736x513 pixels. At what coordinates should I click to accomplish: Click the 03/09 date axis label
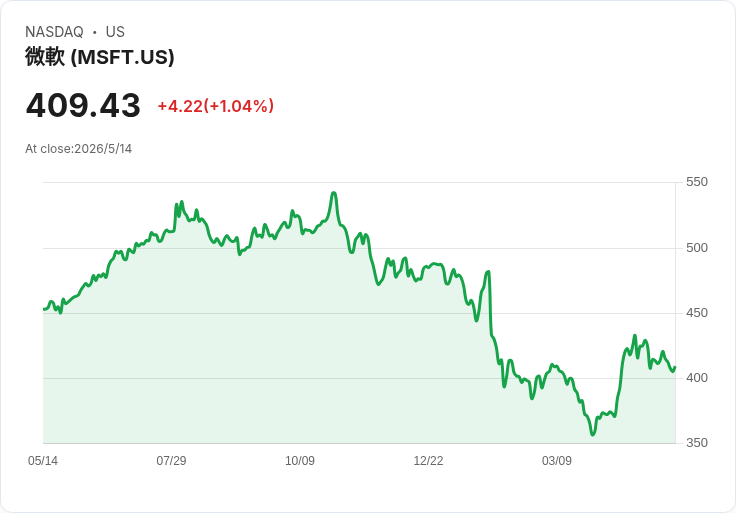[x=557, y=460]
